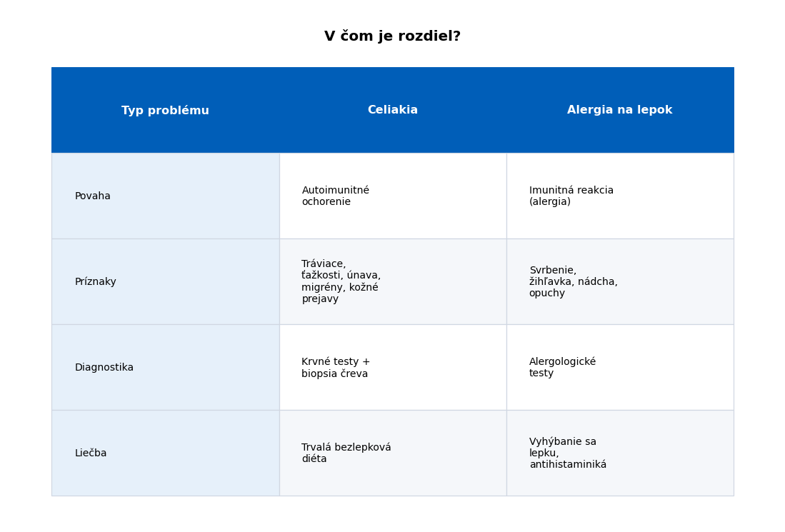
Task: Click the 'Povaha' row label
Action: [93, 196]
